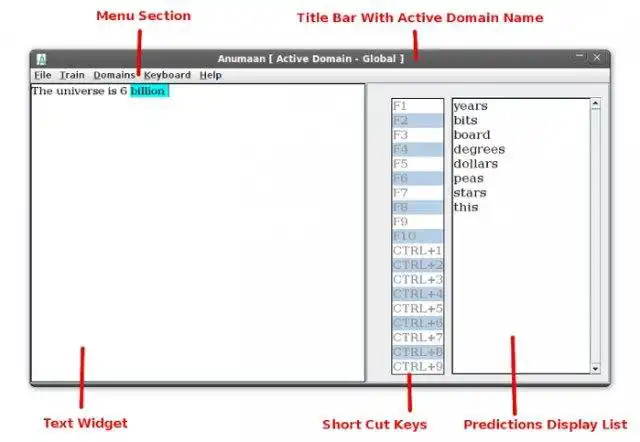Click the predictions list scroll-up arrow
Viewport: 640px width, 442px height.
595,104
